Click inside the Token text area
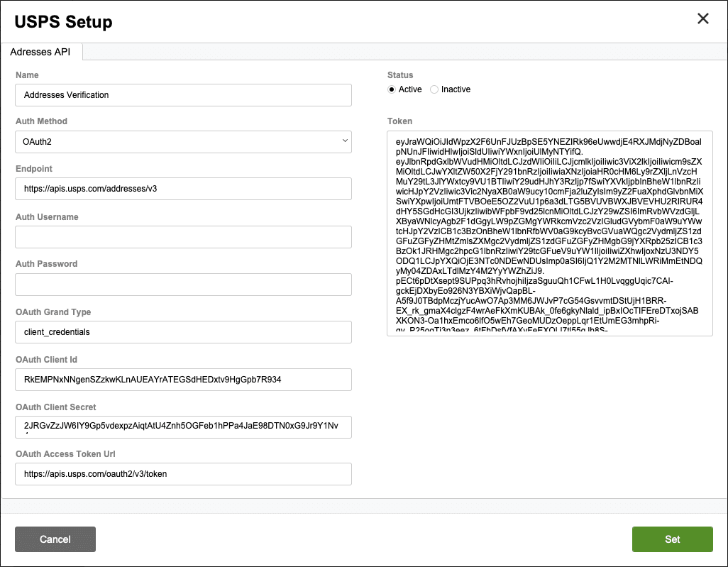 click(550, 233)
